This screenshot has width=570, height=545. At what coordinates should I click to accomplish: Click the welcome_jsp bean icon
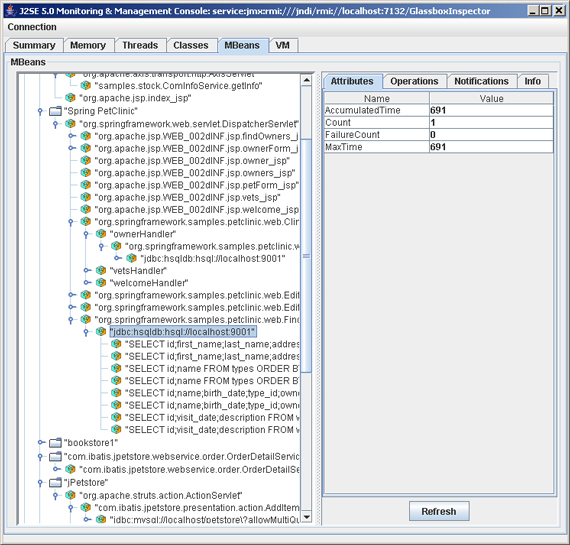pos(86,209)
